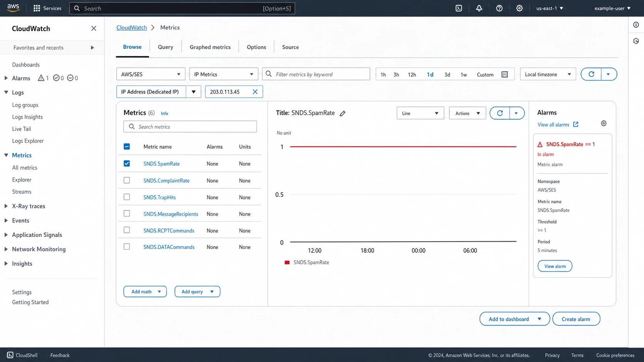The width and height of the screenshot is (644, 362).
Task: Expand X-Ray traces in sidebar
Action: point(6,206)
